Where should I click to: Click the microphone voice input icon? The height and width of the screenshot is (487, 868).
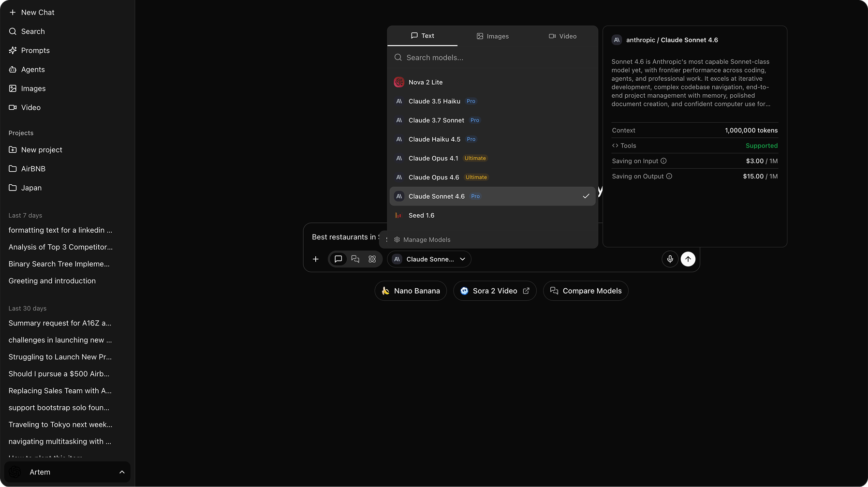click(670, 259)
